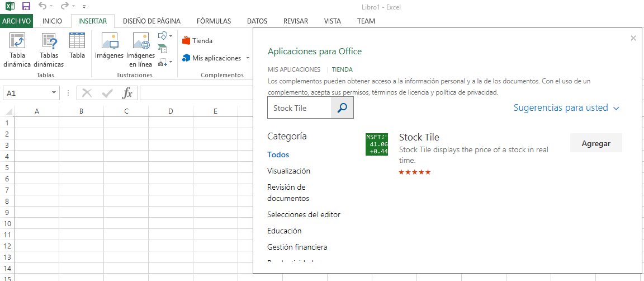Switch to the FÓRMULAS tab

point(214,21)
